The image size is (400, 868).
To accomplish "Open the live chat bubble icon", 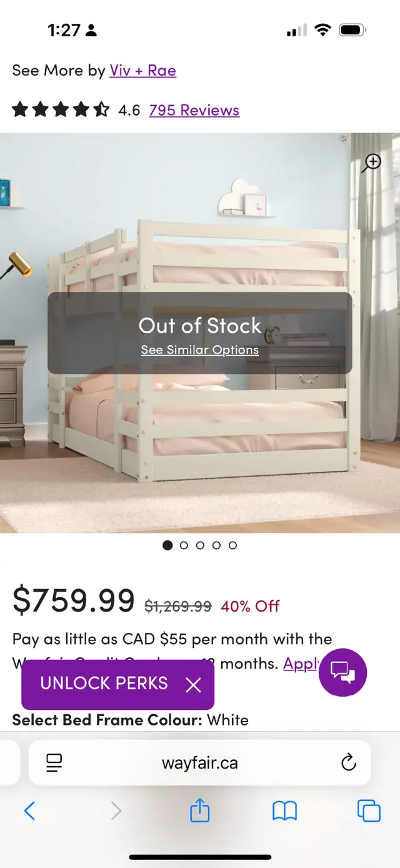I will pos(342,672).
